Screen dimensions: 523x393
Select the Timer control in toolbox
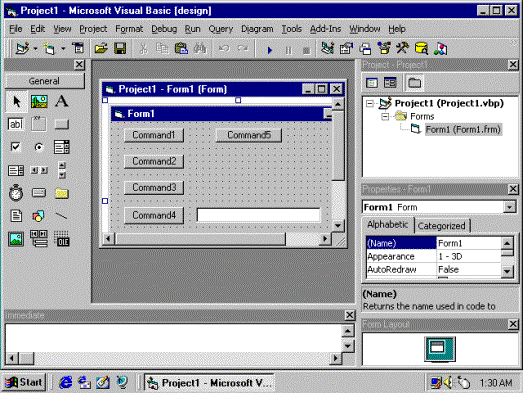16,193
